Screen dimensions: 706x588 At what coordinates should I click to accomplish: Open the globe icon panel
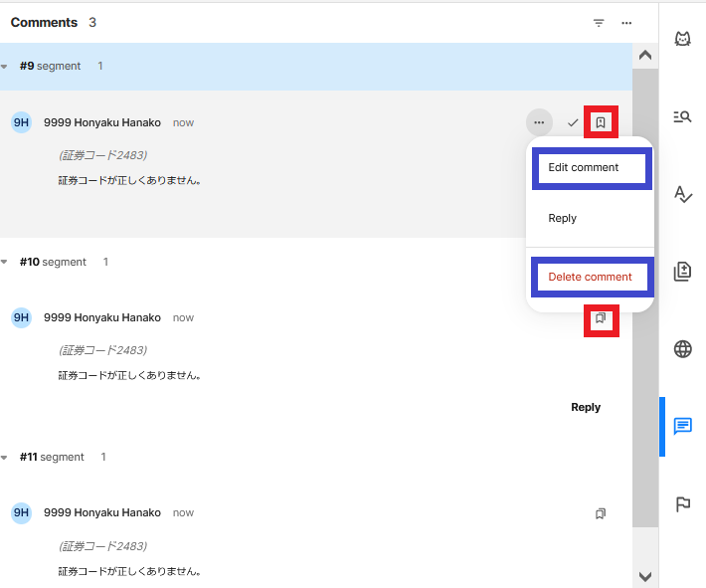point(682,349)
